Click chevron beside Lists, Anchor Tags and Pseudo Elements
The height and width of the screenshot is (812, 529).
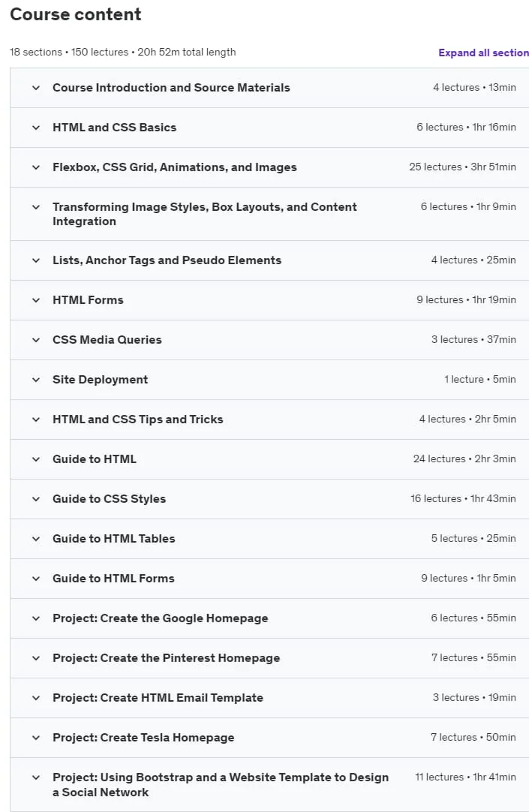click(36, 260)
